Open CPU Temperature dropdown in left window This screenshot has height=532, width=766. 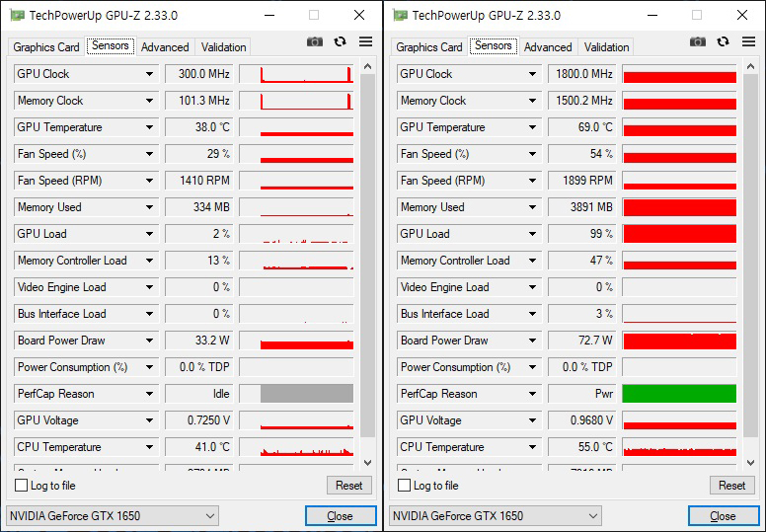pyautogui.click(x=149, y=447)
